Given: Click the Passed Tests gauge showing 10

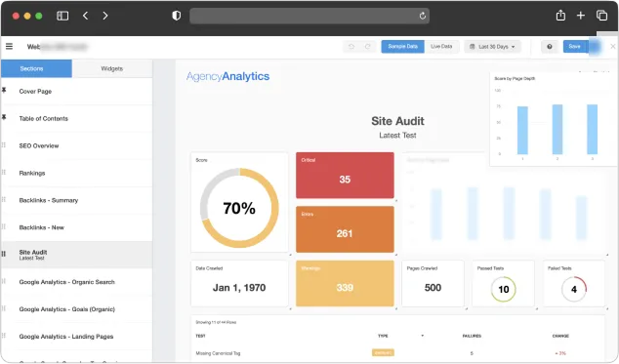Looking at the screenshot, I should coord(504,289).
